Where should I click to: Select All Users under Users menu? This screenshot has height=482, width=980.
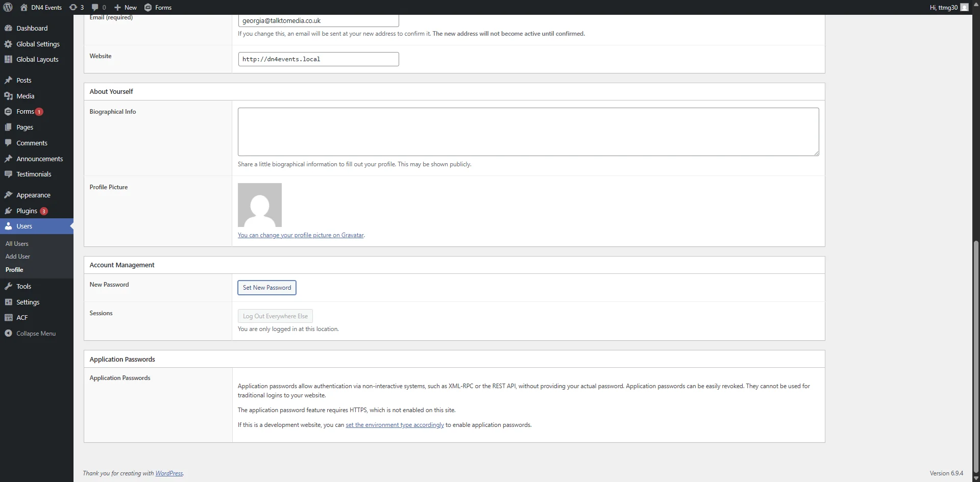pyautogui.click(x=17, y=243)
